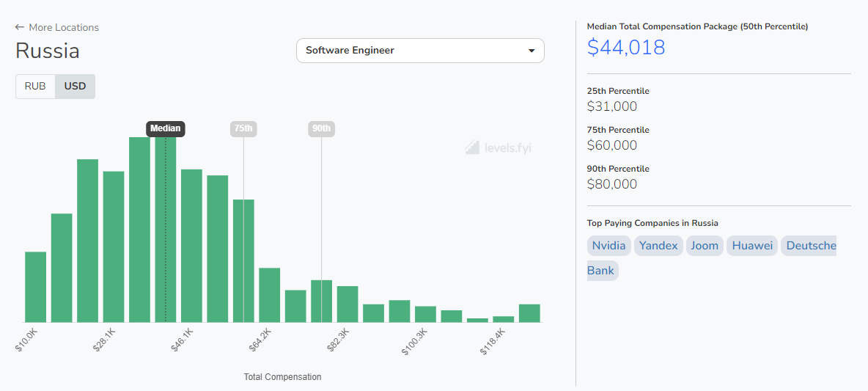Open the Nvidia company chip
This screenshot has width=868, height=391.
pyautogui.click(x=608, y=246)
